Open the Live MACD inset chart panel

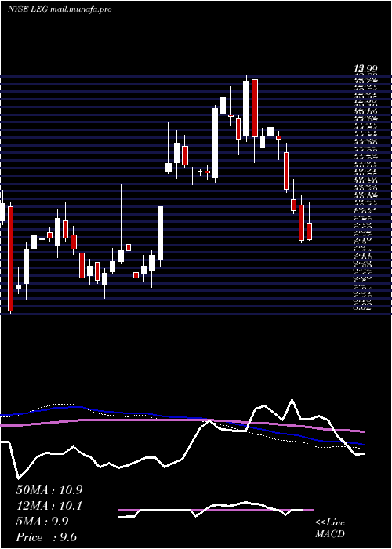point(216,510)
